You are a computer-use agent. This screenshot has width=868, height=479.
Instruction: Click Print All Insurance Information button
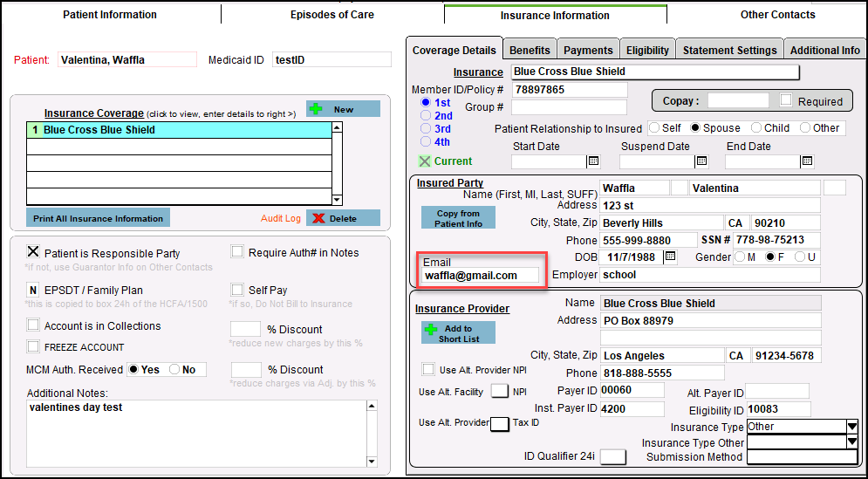pos(98,218)
